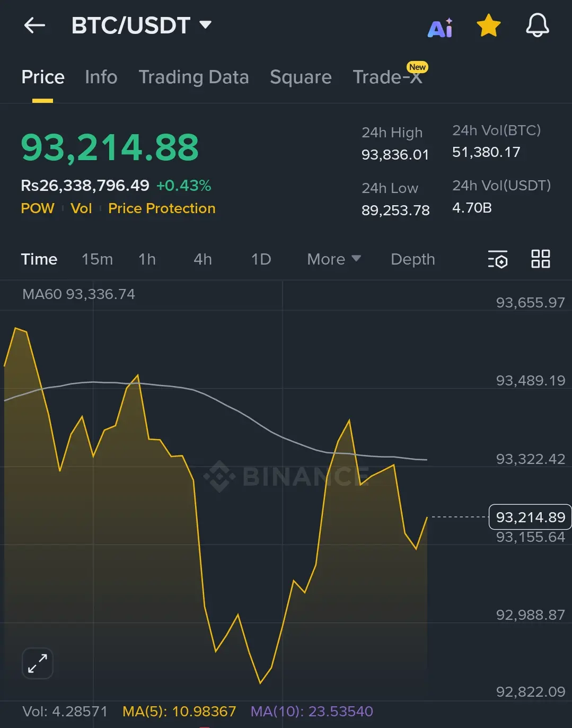
Task: Tap the 93,214.88 current price
Action: (110, 147)
